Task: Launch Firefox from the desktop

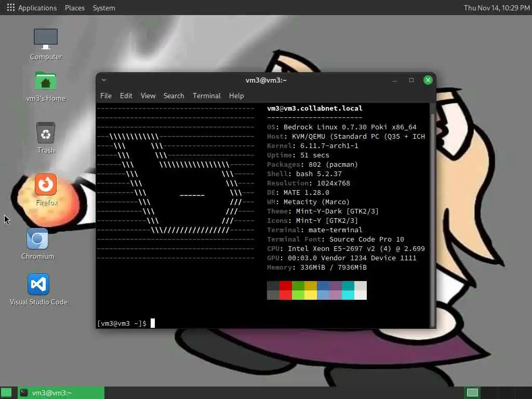Action: tap(46, 184)
